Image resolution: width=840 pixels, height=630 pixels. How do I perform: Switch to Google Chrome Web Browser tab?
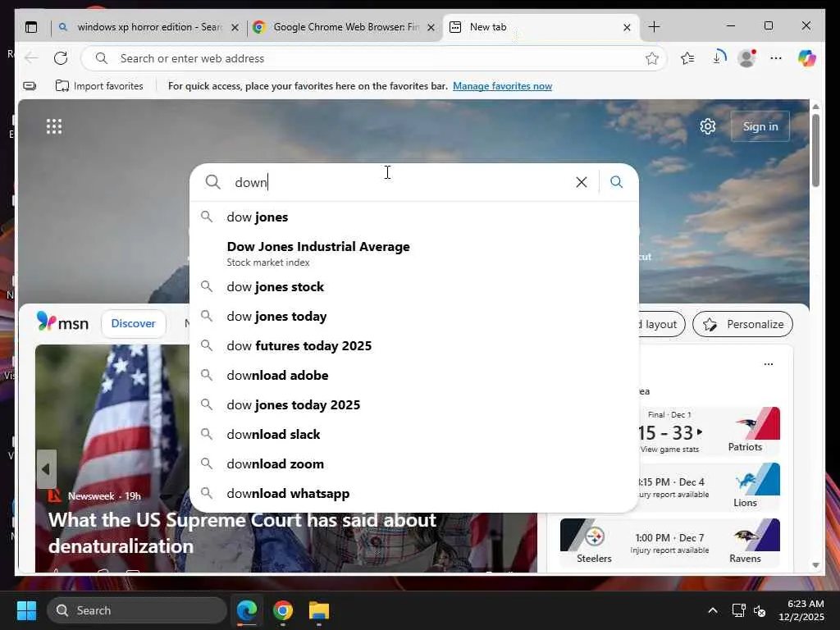coord(345,27)
